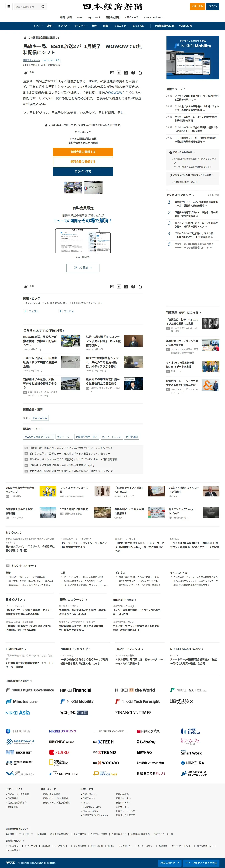Open the #衆議院選挙2026 nav tag
225x868 pixels.
click(165, 26)
